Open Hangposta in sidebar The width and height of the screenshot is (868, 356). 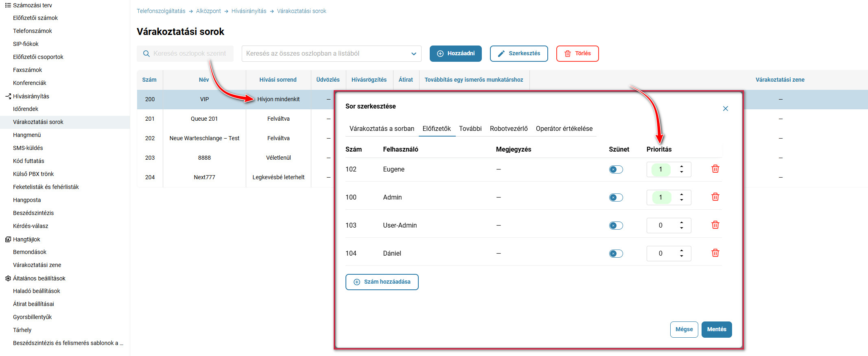pyautogui.click(x=27, y=200)
